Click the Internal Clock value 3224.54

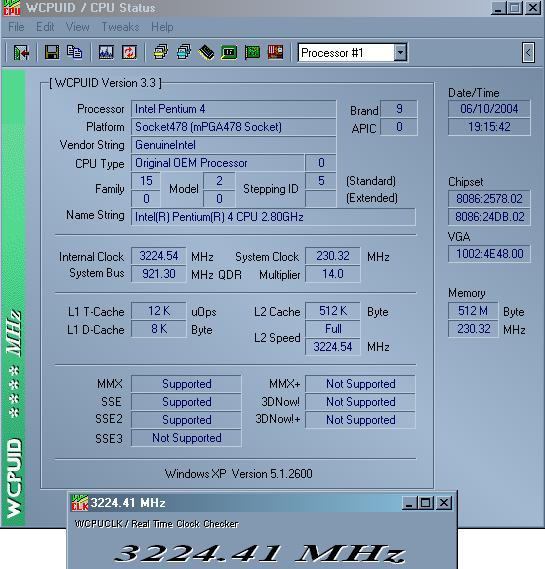point(159,256)
